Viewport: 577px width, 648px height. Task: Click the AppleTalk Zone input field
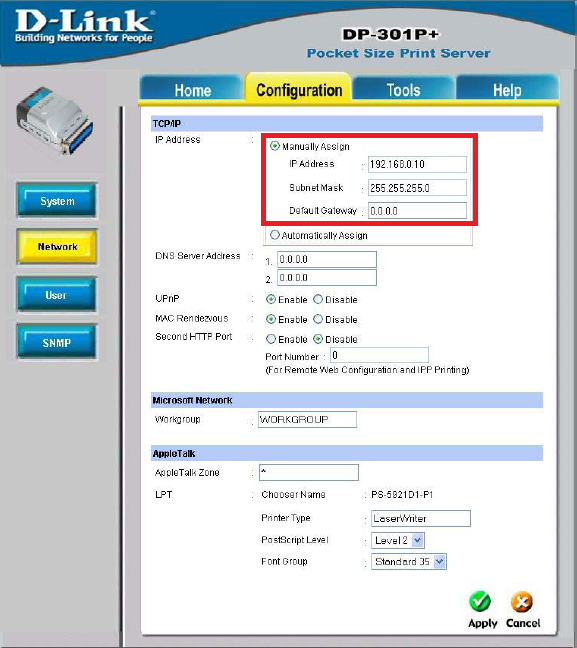coord(309,472)
